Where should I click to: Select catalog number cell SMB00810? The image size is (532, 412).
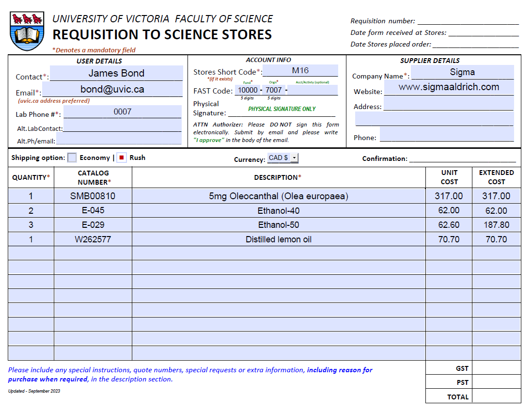(93, 196)
